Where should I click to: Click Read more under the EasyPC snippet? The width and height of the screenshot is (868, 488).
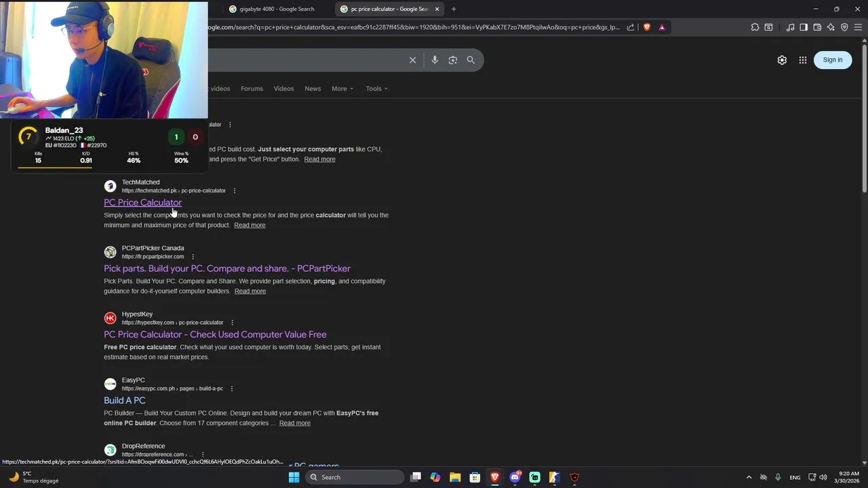pyautogui.click(x=295, y=423)
